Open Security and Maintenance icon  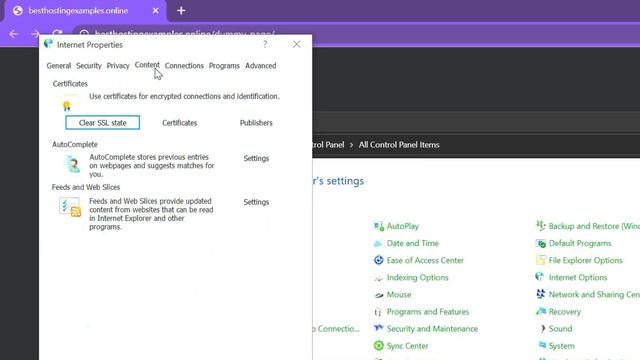pos(378,329)
